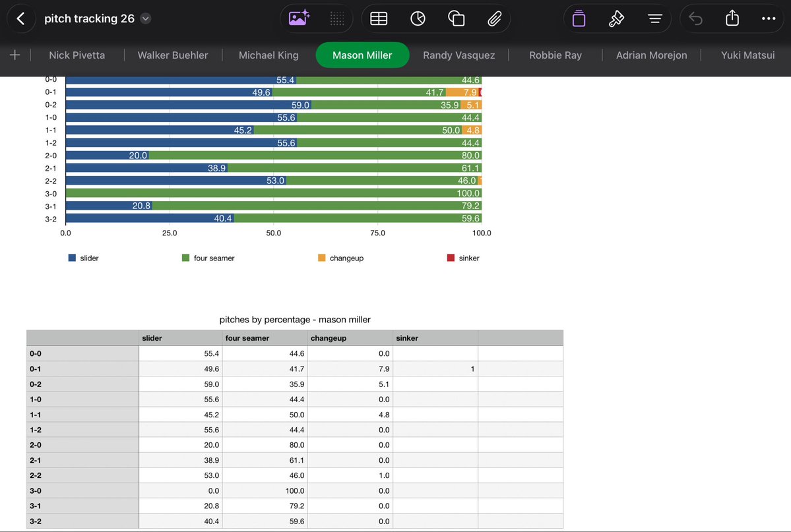Insert a chart using pie icon
791x532 pixels.
(418, 18)
